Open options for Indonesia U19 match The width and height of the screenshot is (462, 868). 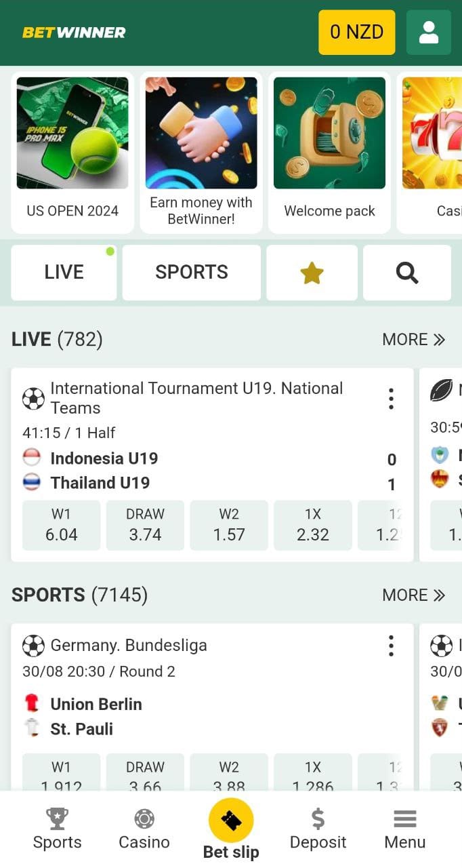[x=391, y=399]
